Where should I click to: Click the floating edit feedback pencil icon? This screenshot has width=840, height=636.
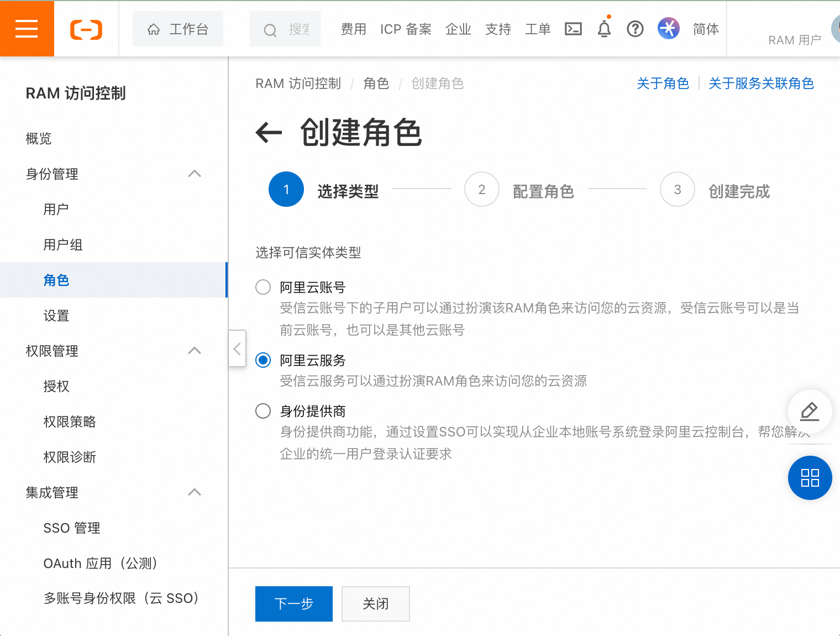(x=810, y=411)
